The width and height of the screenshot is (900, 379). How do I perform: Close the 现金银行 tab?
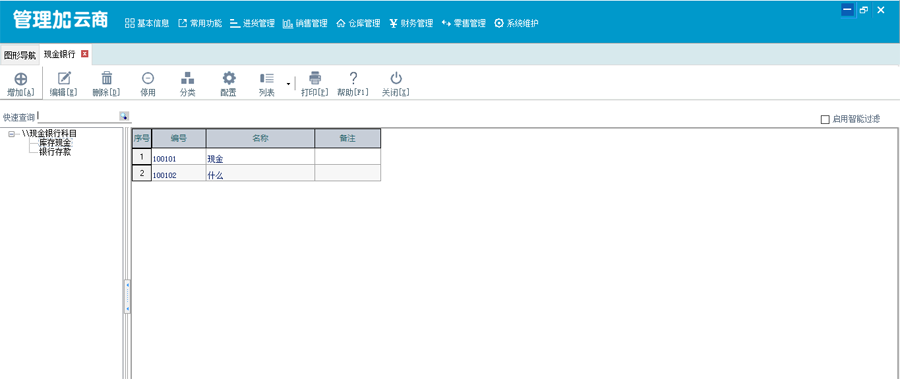coord(84,54)
